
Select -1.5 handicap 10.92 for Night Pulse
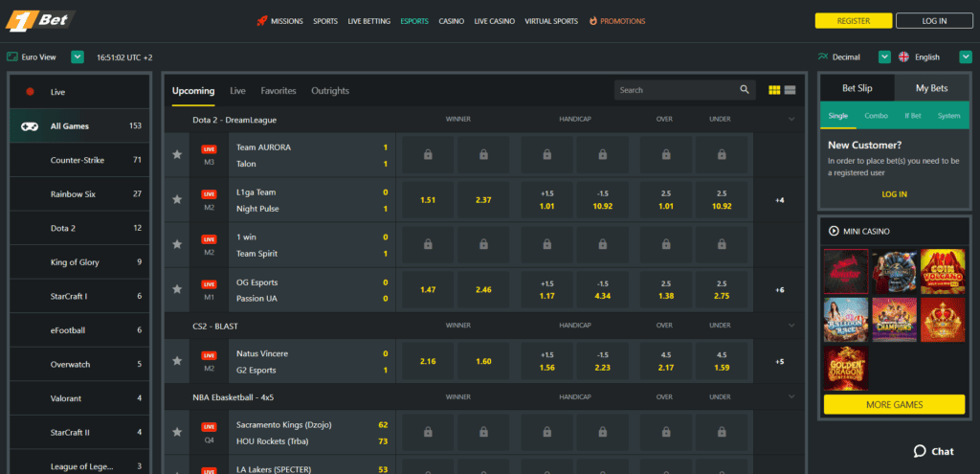tap(603, 200)
